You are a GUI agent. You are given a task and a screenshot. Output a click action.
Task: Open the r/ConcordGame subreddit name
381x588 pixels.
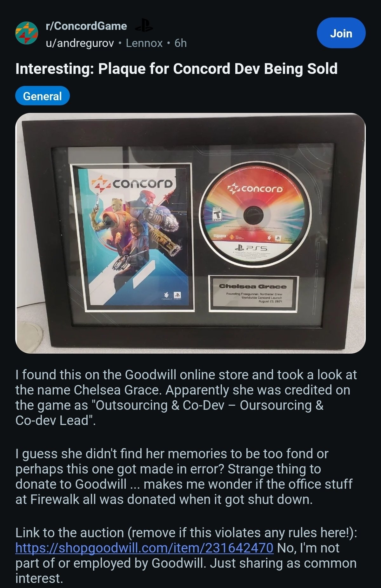[x=86, y=26]
